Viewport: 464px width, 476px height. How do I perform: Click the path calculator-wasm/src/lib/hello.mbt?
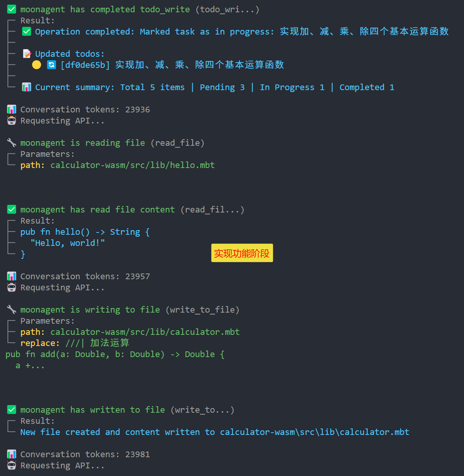[x=132, y=165]
